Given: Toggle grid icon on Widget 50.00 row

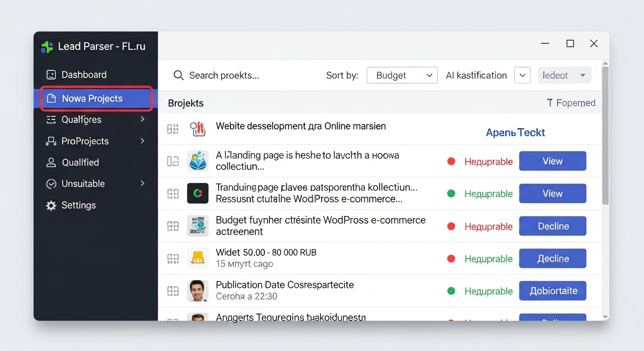Looking at the screenshot, I should click(173, 259).
